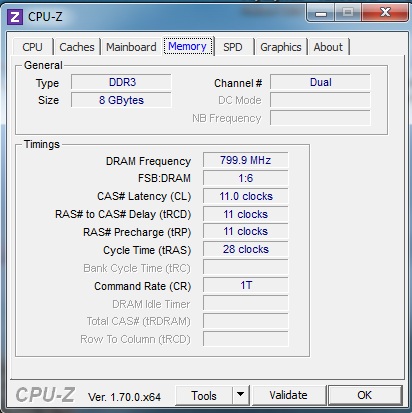The width and height of the screenshot is (412, 413).
Task: Click the Validate button
Action: [x=289, y=395]
